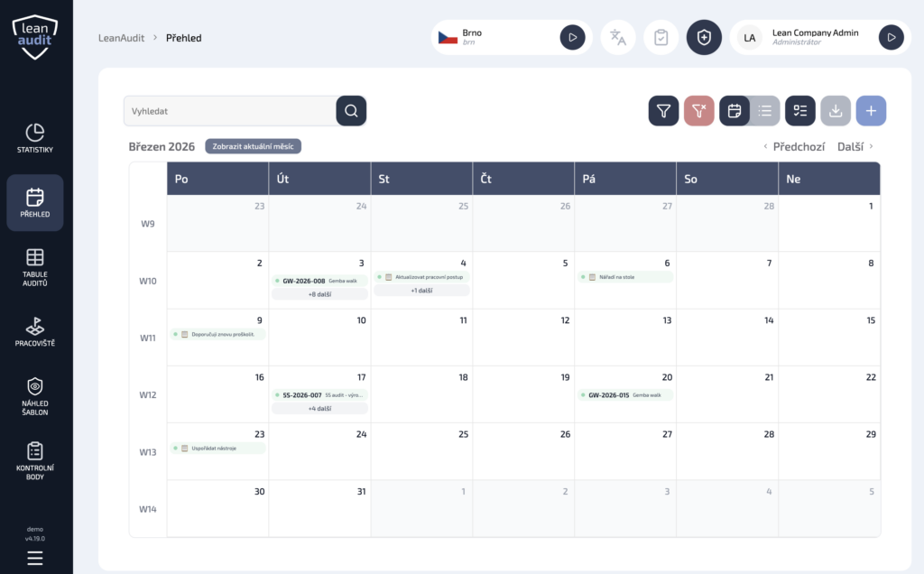Viewport: 924px width, 574px height.
Task: Toggle the checklist view button
Action: (x=799, y=111)
